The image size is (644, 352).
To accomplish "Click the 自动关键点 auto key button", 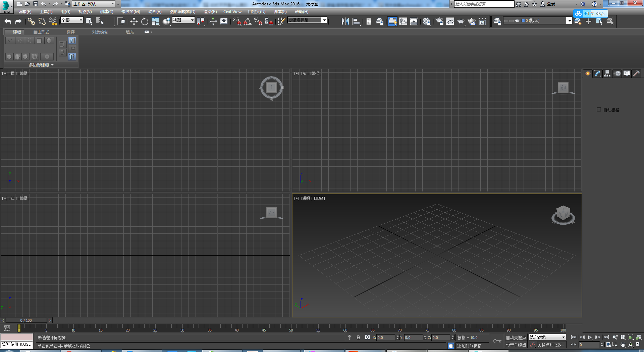I will pos(516,338).
